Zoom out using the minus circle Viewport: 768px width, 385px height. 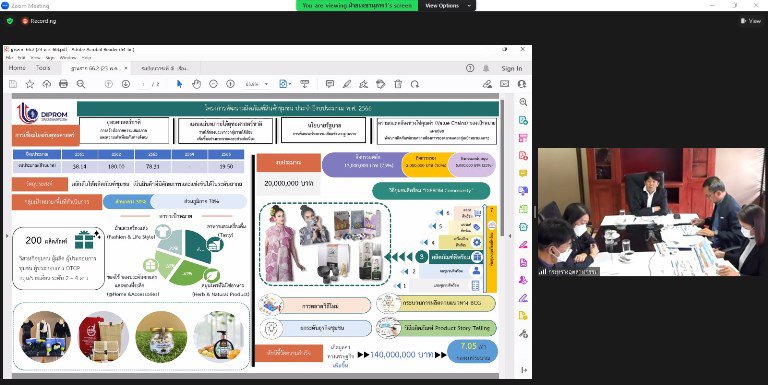[213, 84]
